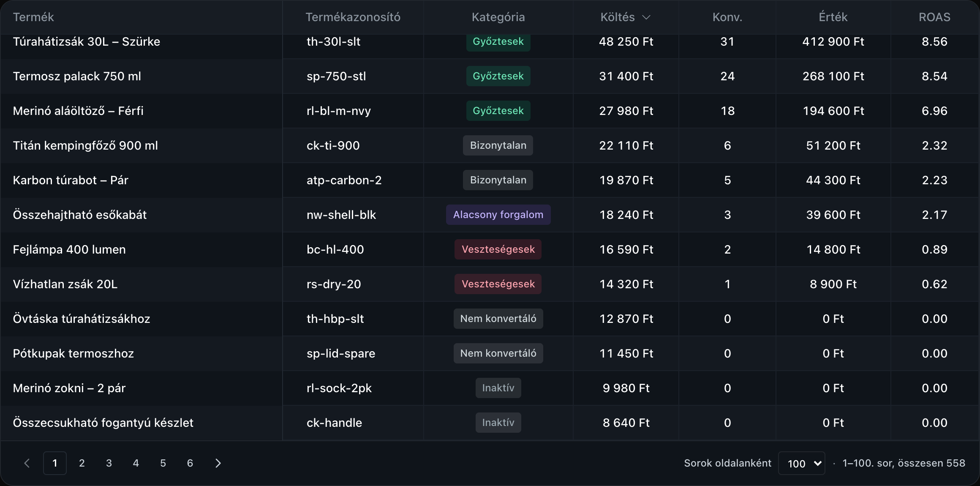Select Túrahátizsák 30L – Szürke product
This screenshot has width=980, height=486.
coord(87,41)
